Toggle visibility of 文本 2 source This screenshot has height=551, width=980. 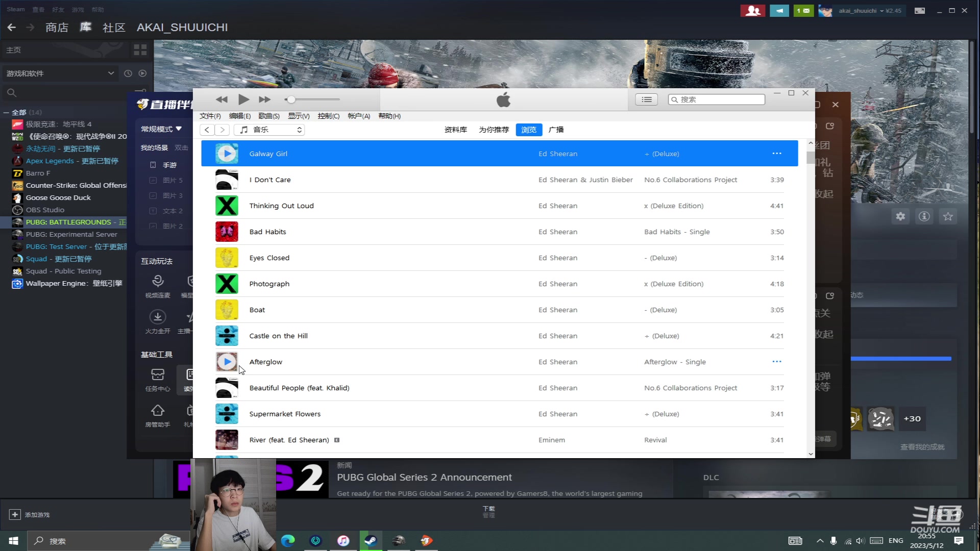pos(153,211)
